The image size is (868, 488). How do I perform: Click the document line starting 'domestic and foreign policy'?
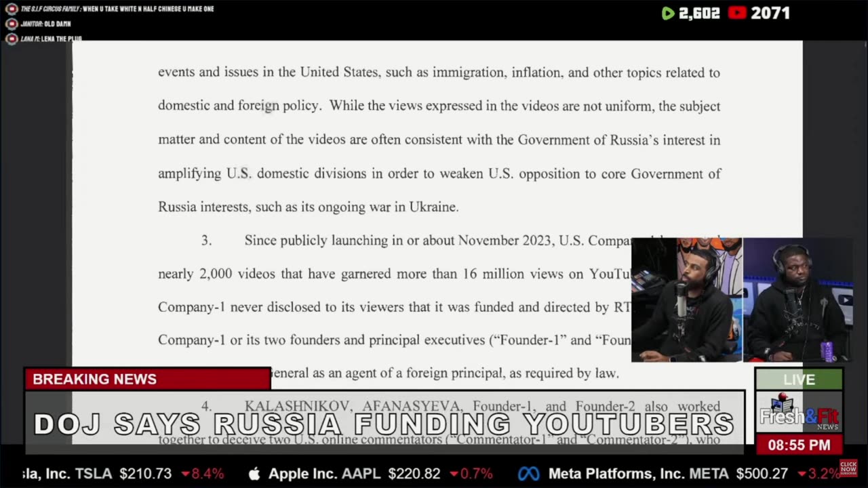pyautogui.click(x=439, y=106)
